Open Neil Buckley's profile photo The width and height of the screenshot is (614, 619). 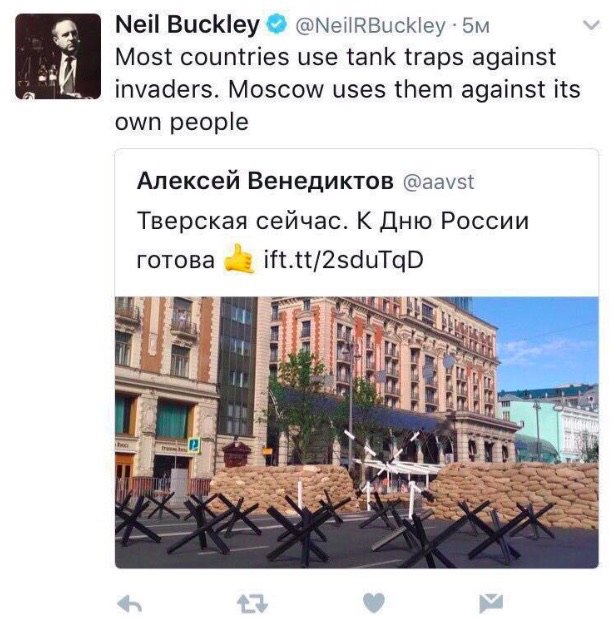(58, 56)
